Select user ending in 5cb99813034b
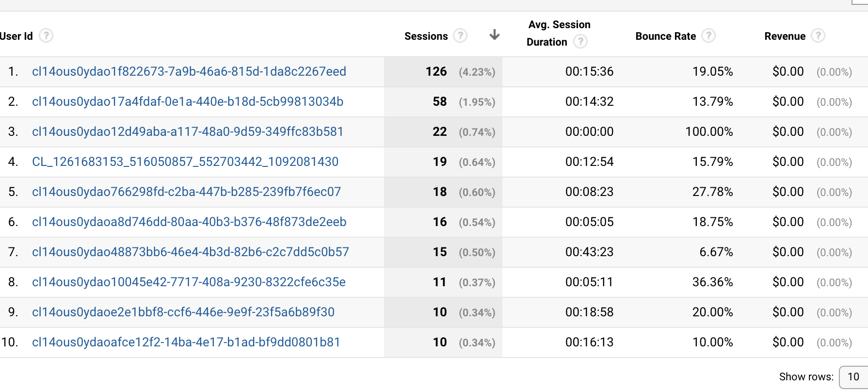The width and height of the screenshot is (868, 391). tap(188, 101)
